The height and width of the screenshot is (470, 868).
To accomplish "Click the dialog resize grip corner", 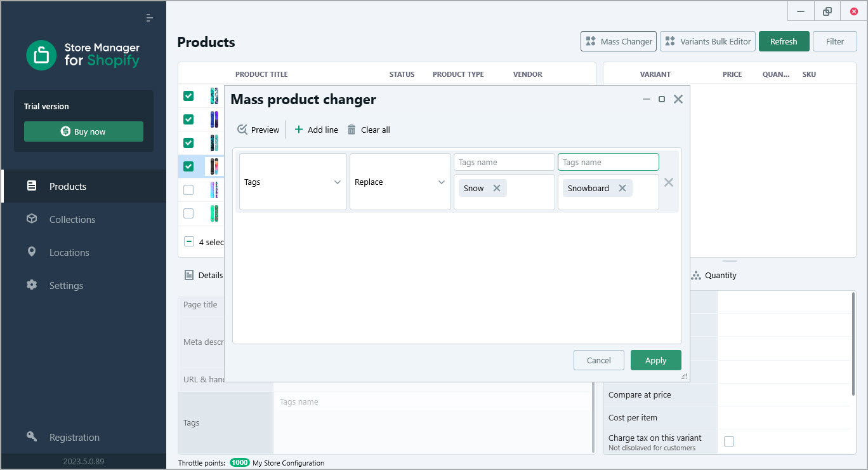I will 684,377.
